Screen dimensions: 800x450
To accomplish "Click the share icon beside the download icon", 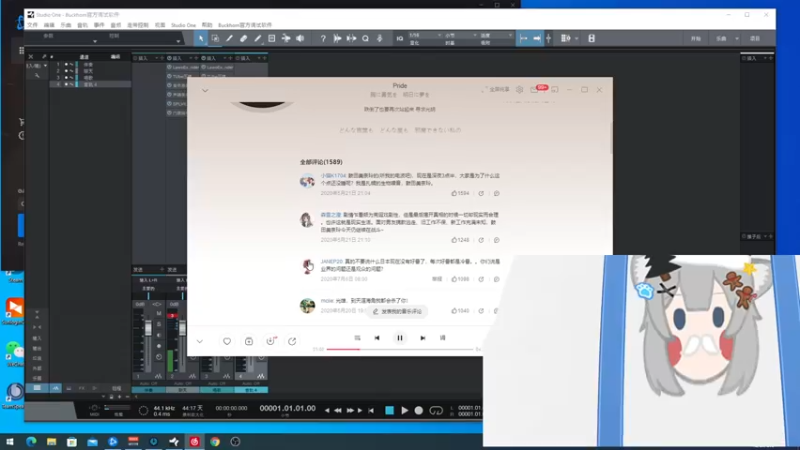I will click(292, 341).
